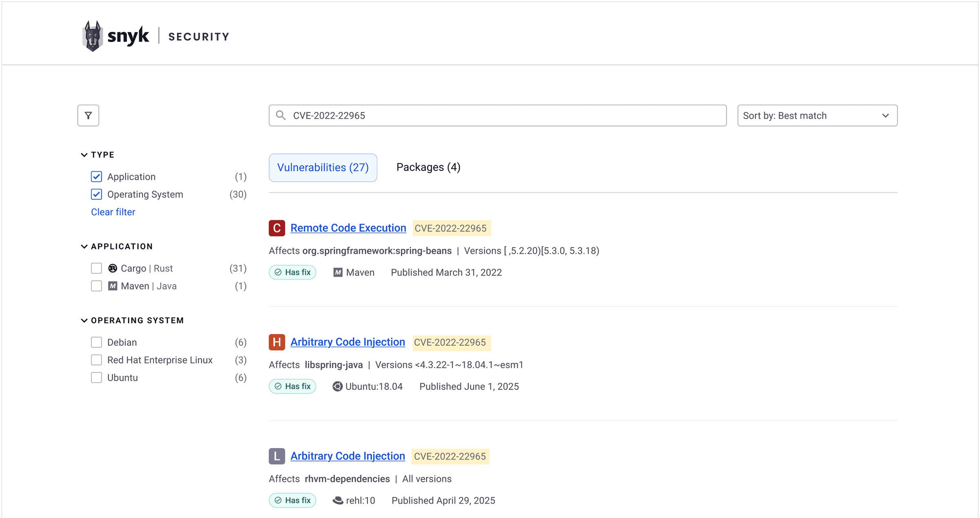Open Arbitrary Code Injection for rhvm-dependencies
Viewport: 980px width, 518px height.
[348, 456]
